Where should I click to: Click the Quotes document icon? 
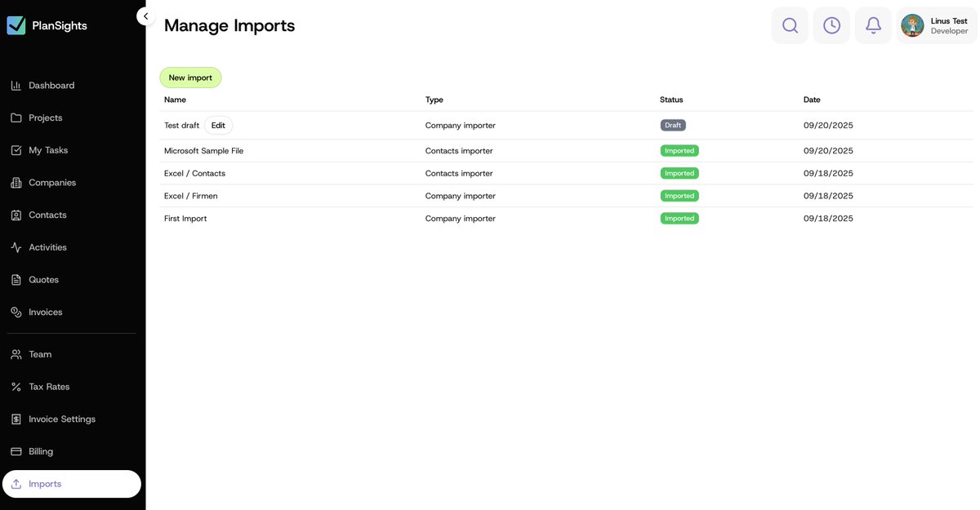tap(16, 280)
